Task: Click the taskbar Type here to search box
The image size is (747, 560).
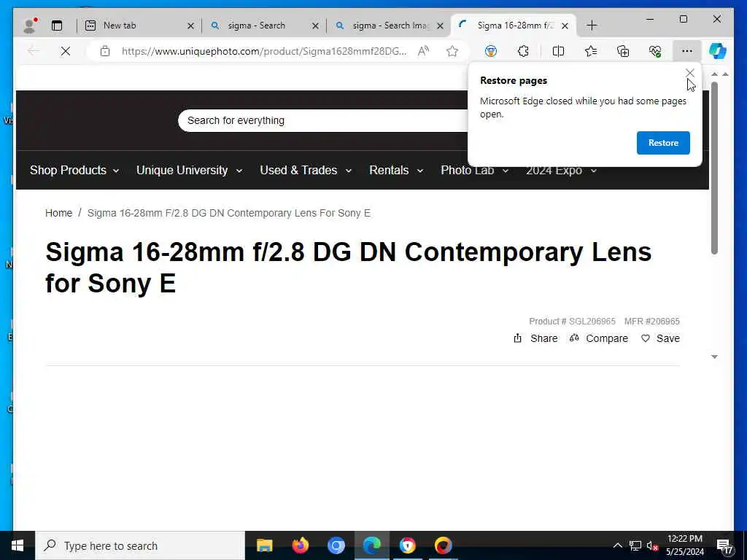Action: pyautogui.click(x=140, y=545)
